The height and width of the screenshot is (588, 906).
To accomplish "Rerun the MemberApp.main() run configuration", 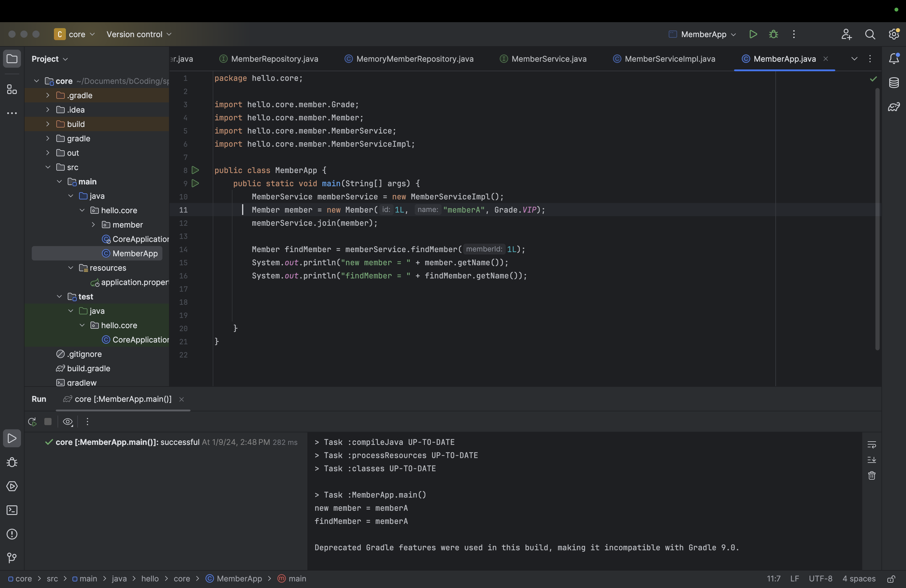I will click(32, 422).
